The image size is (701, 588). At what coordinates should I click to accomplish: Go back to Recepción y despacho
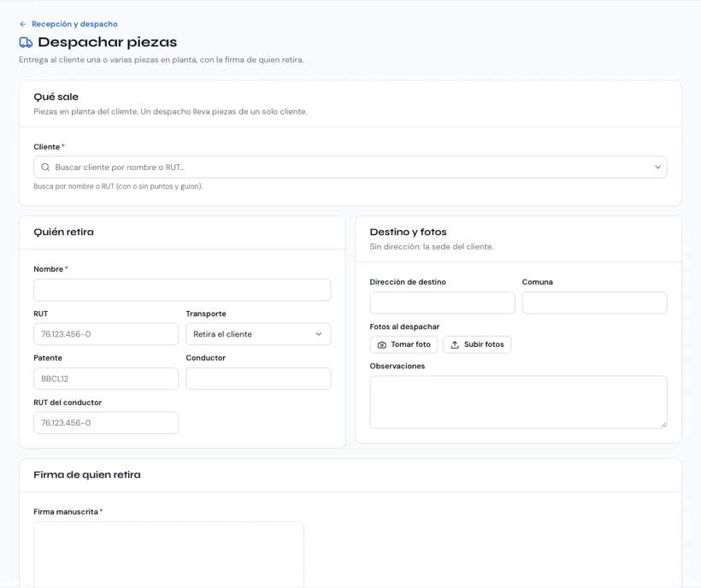74,24
